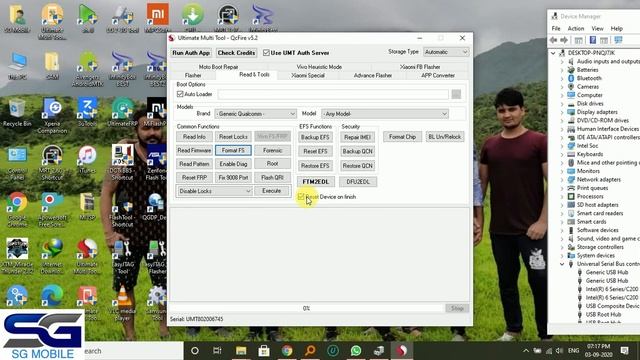The width and height of the screenshot is (640, 360).
Task: Expand Network adapters in Device Manager
Action: pos(562,180)
